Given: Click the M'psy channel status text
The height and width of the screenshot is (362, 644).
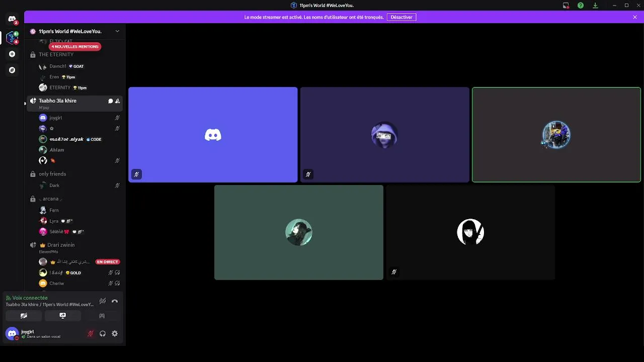Looking at the screenshot, I should 44,108.
